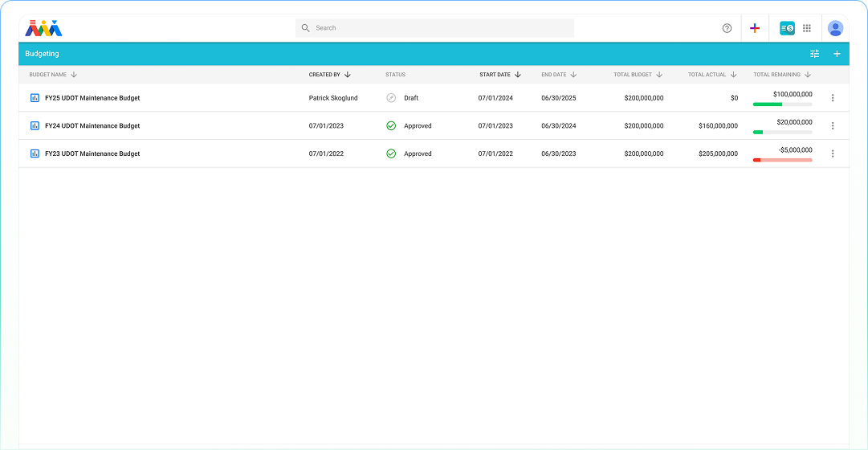Sort by Total Actual column arrow
Viewport: 868px width, 450px height.
(x=733, y=74)
